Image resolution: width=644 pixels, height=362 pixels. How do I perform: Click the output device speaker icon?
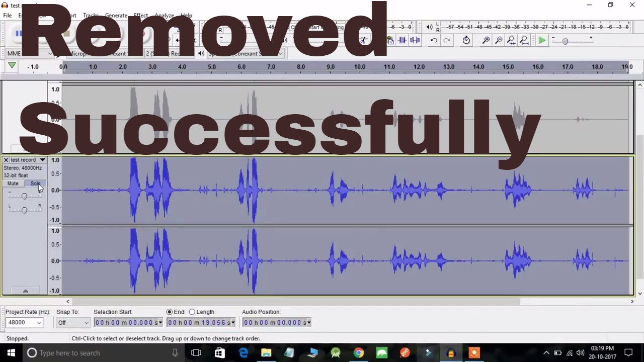pos(201,53)
